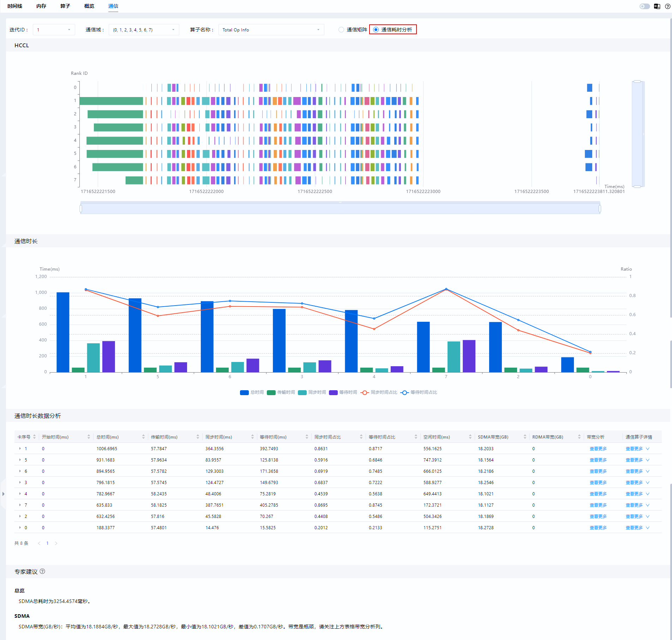Switch to the 概览 tab
This screenshot has width=672, height=640.
[x=89, y=6]
